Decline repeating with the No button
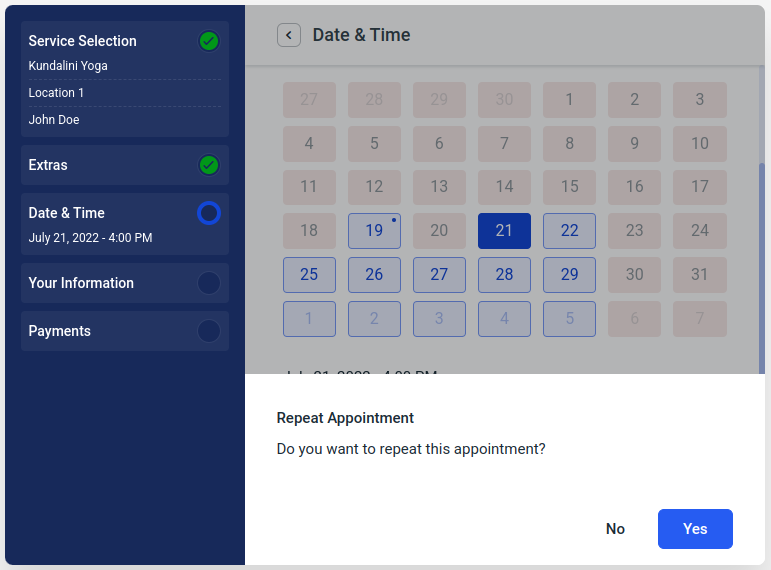 615,529
